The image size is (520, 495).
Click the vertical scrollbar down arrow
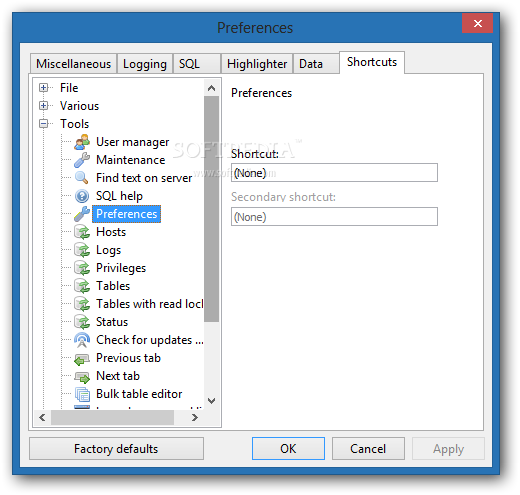point(211,400)
